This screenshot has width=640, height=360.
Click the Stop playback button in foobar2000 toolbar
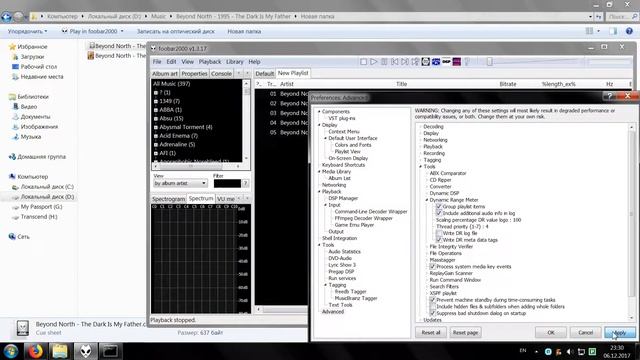[x=363, y=62]
